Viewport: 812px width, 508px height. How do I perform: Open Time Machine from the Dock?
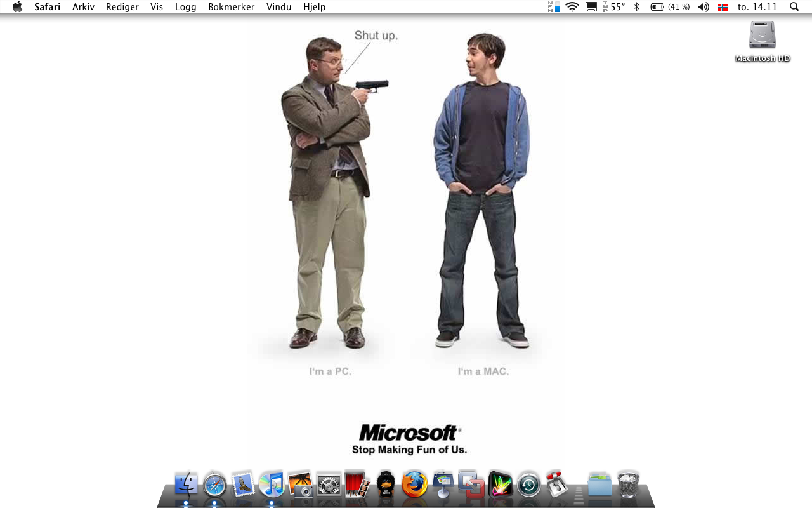pyautogui.click(x=528, y=485)
